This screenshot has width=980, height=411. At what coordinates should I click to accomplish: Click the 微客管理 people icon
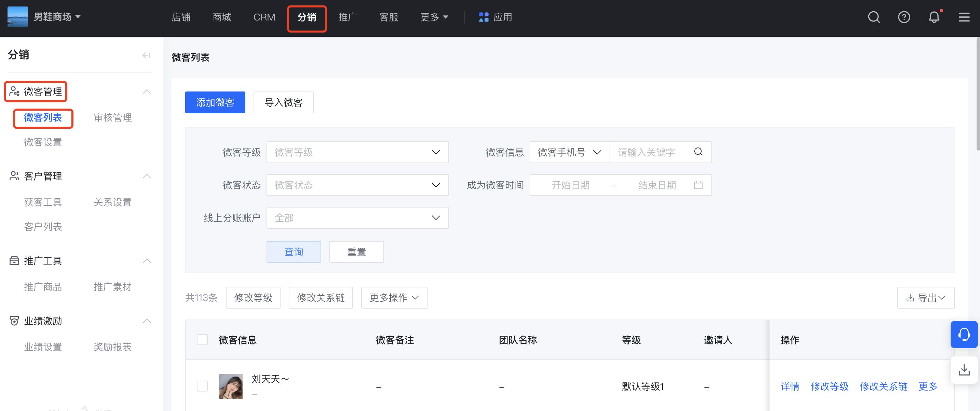(14, 91)
